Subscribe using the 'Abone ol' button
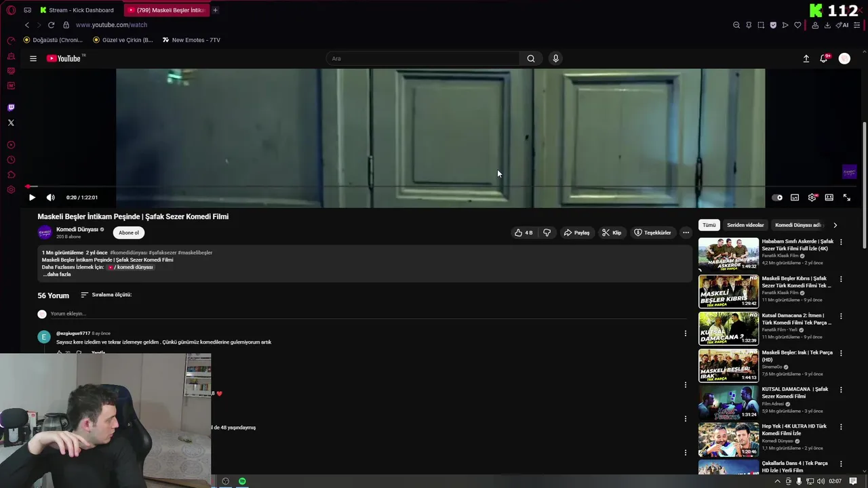This screenshot has height=488, width=868. coord(129,232)
